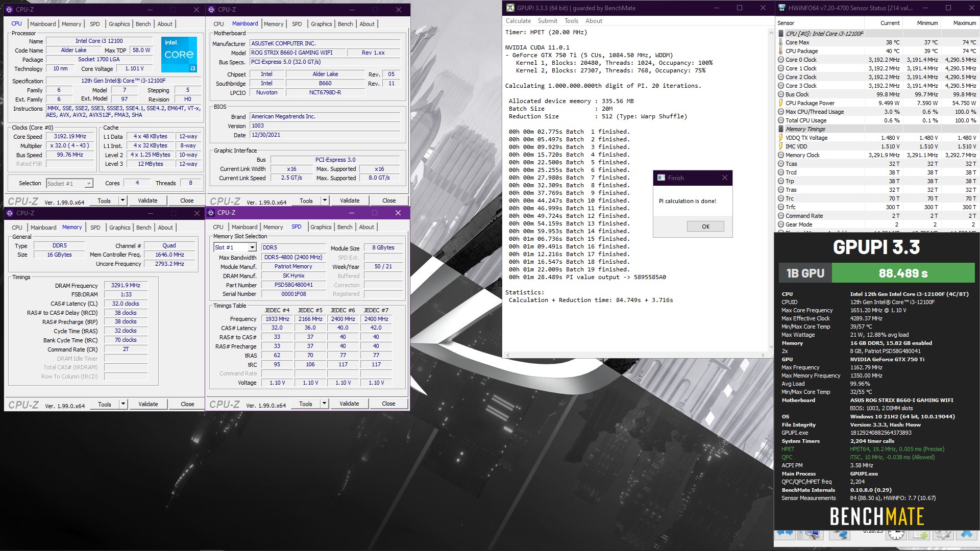Click the icon in the Finish dialog title
Screen dimensions: 980x551
click(x=661, y=178)
